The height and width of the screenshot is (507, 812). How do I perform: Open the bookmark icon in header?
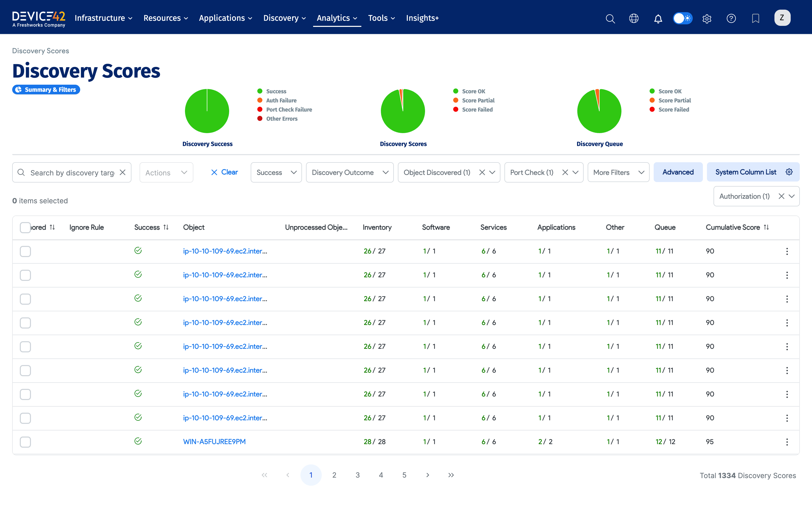(x=755, y=19)
